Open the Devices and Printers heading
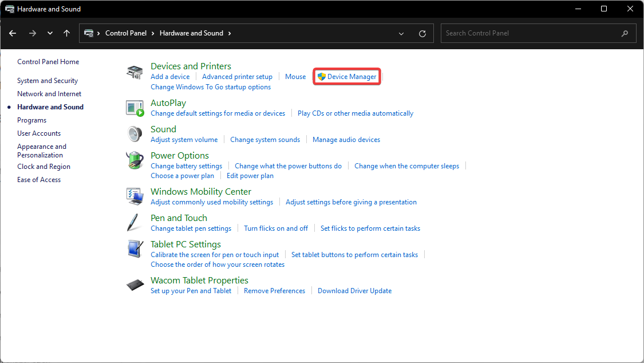Screen dimensions: 644x363 (191, 66)
